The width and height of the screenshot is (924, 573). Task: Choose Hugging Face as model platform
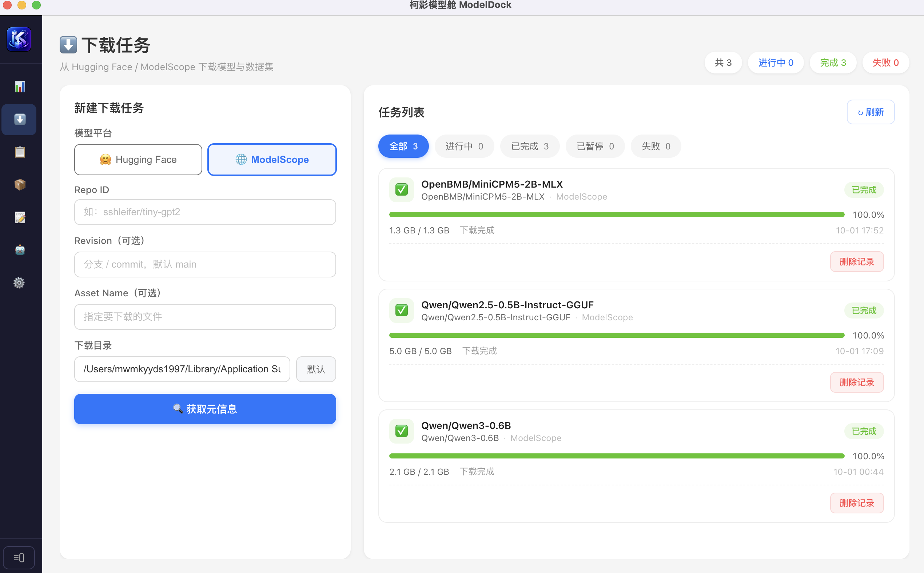[138, 160]
